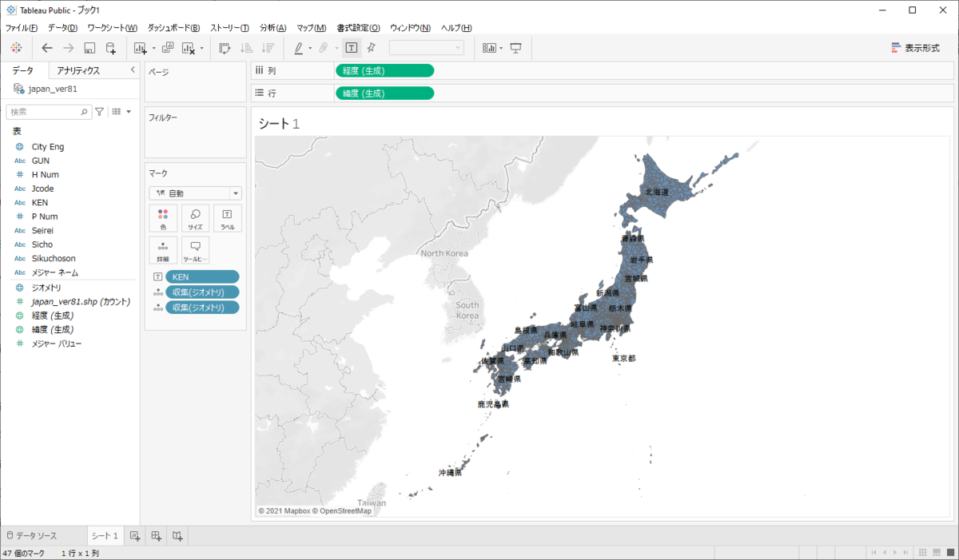This screenshot has height=560, width=959.
Task: Save the workbook with the floppy icon
Action: coord(90,48)
